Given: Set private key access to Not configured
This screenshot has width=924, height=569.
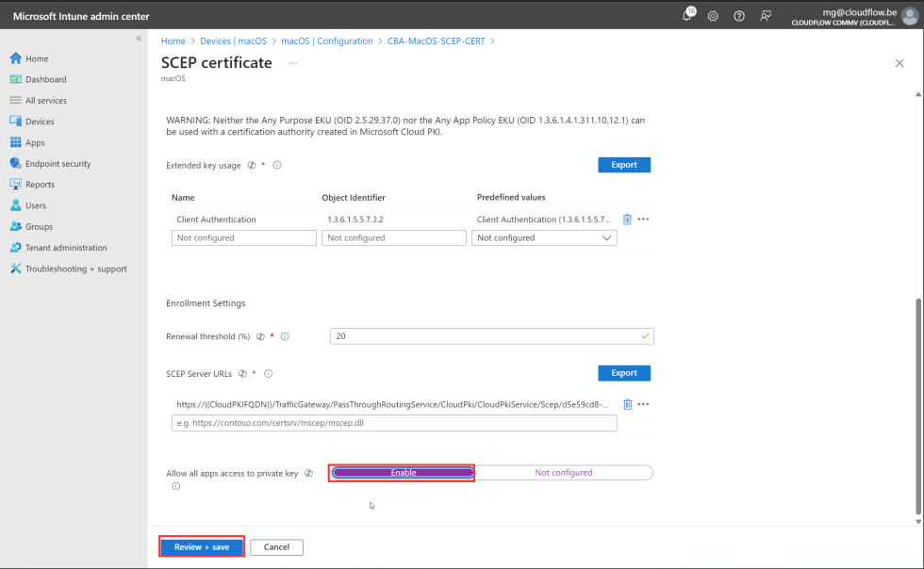Looking at the screenshot, I should (x=564, y=472).
